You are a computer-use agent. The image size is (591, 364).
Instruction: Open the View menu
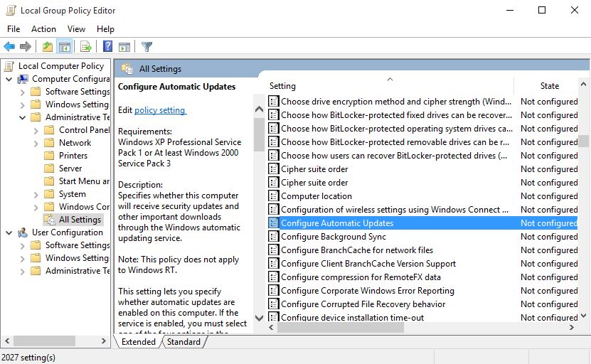click(76, 29)
